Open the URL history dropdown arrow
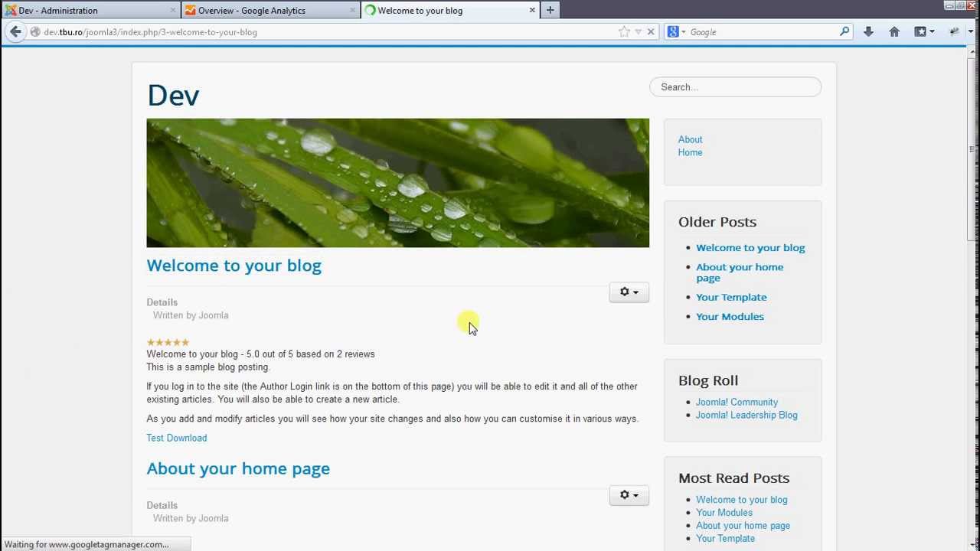Screen dimensions: 980x551 pos(638,32)
